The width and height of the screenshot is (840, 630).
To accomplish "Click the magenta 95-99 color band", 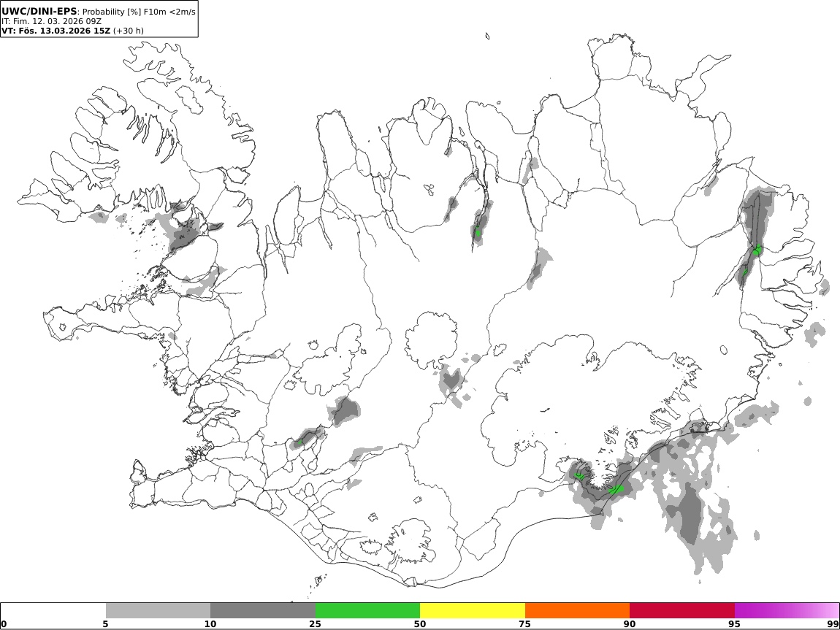I will point(787,610).
